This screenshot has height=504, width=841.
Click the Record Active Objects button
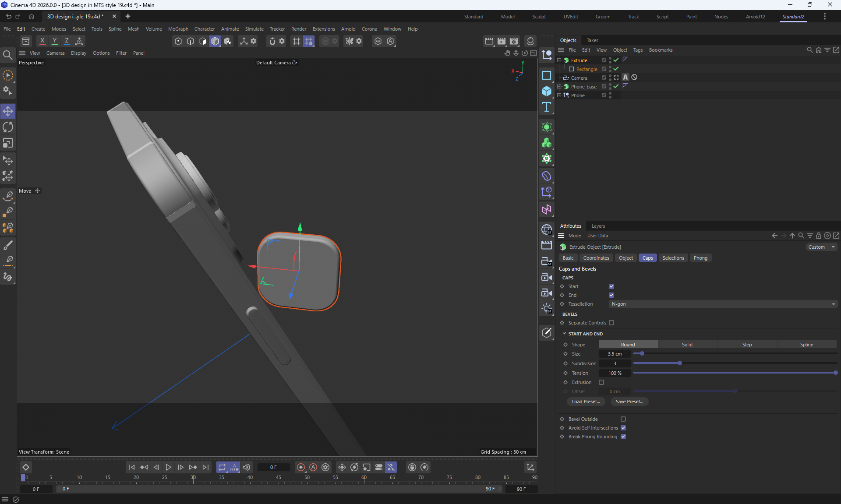pyautogui.click(x=301, y=467)
